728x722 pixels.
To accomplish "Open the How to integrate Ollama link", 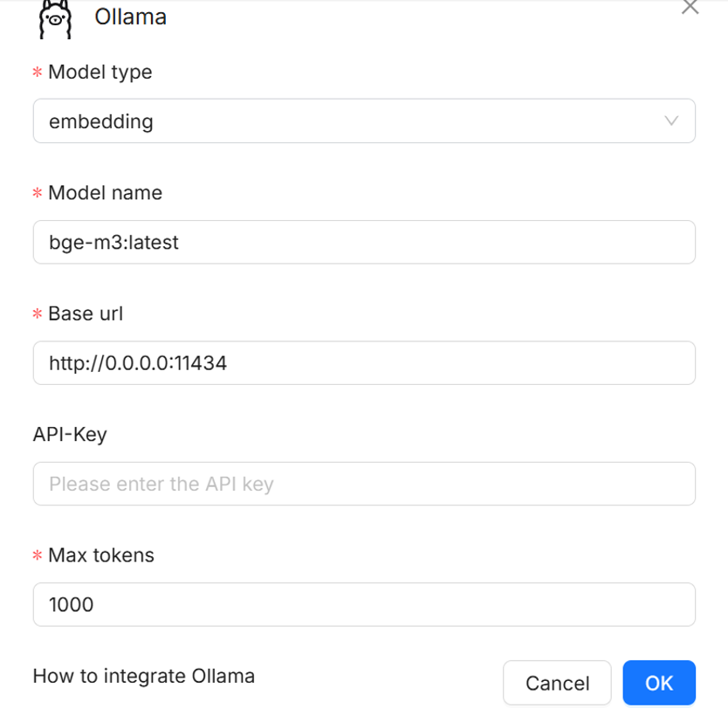I will (x=144, y=676).
